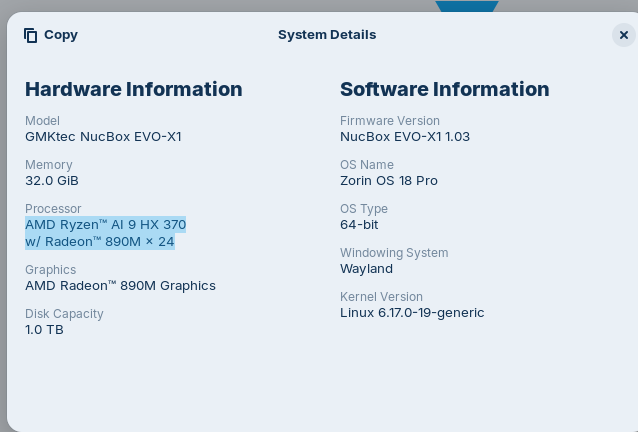
Task: Click the 1.0 TB disk capacity value
Action: [44, 330]
